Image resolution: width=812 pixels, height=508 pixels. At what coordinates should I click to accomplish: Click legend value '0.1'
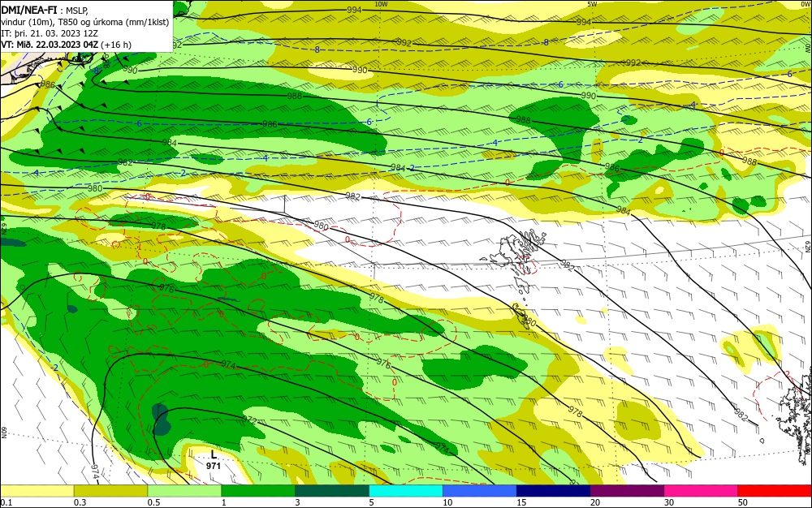[x=6, y=502]
